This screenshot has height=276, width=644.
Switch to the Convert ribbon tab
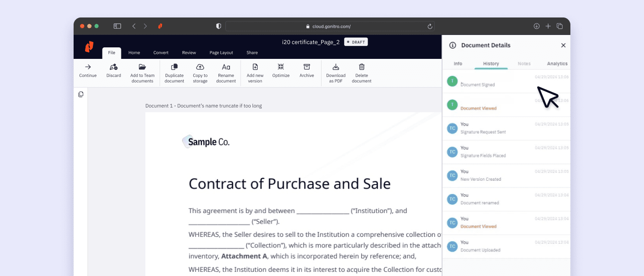tap(161, 52)
